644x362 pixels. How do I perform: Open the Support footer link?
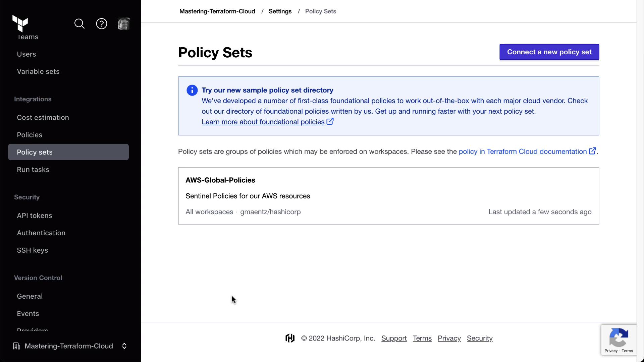point(394,339)
